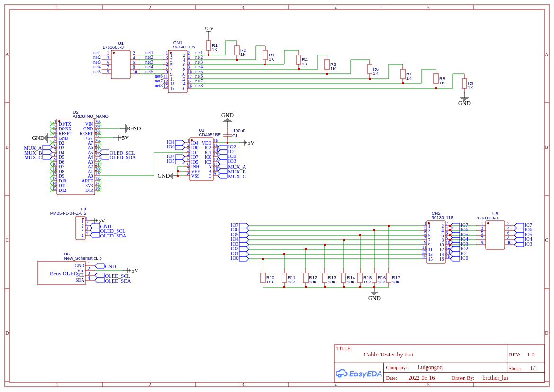Click the Bens OLED component box
Viewport: 554px width, 392px height.
(x=62, y=273)
